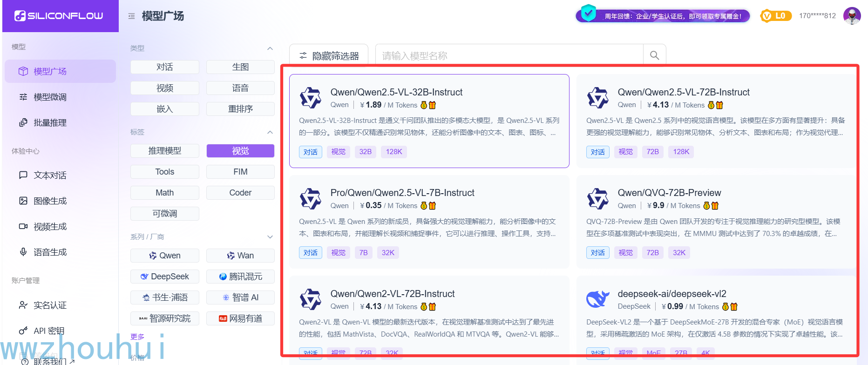Filter by 书生·浦语 vendor
The image size is (868, 365).
click(x=165, y=297)
